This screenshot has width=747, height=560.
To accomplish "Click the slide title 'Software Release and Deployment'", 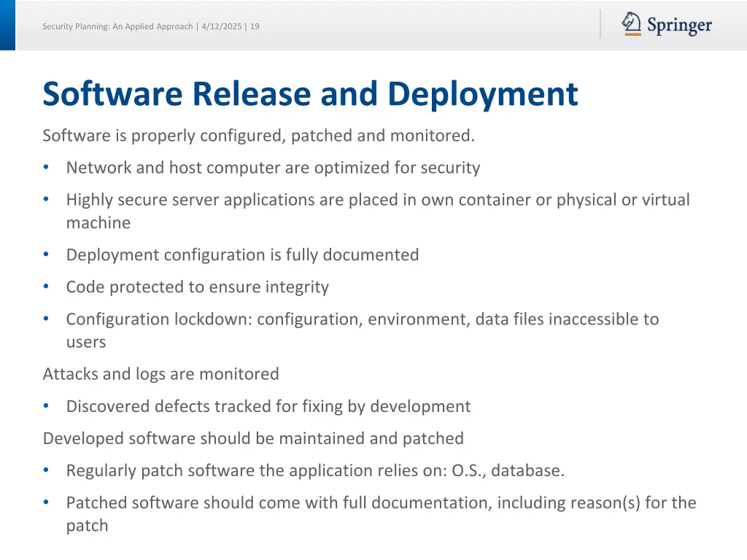I will coord(310,94).
